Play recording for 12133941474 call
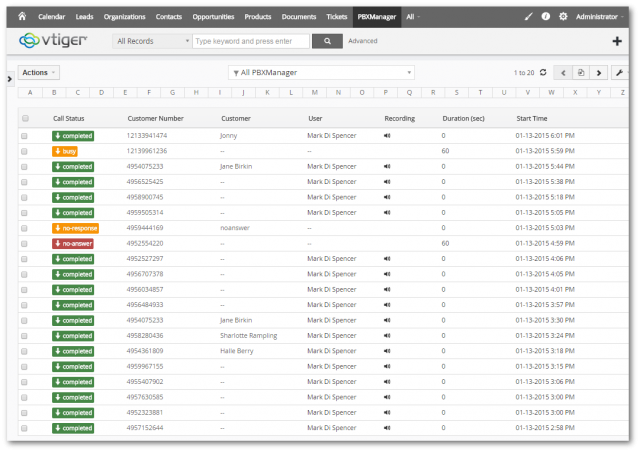 click(387, 136)
